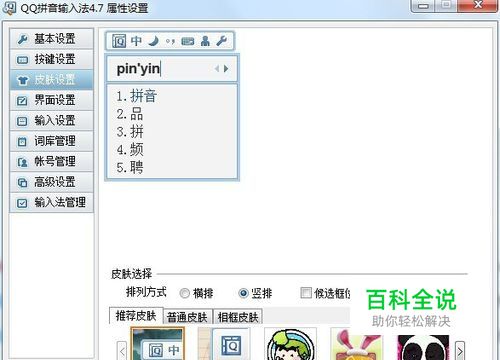The width and height of the screenshot is (500, 360).
Task: Toggle the punctuation icon on preview status bar
Action: coord(170,41)
